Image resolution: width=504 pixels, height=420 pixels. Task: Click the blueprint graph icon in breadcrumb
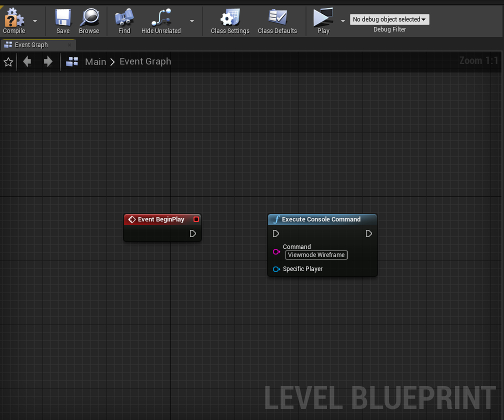tap(72, 61)
